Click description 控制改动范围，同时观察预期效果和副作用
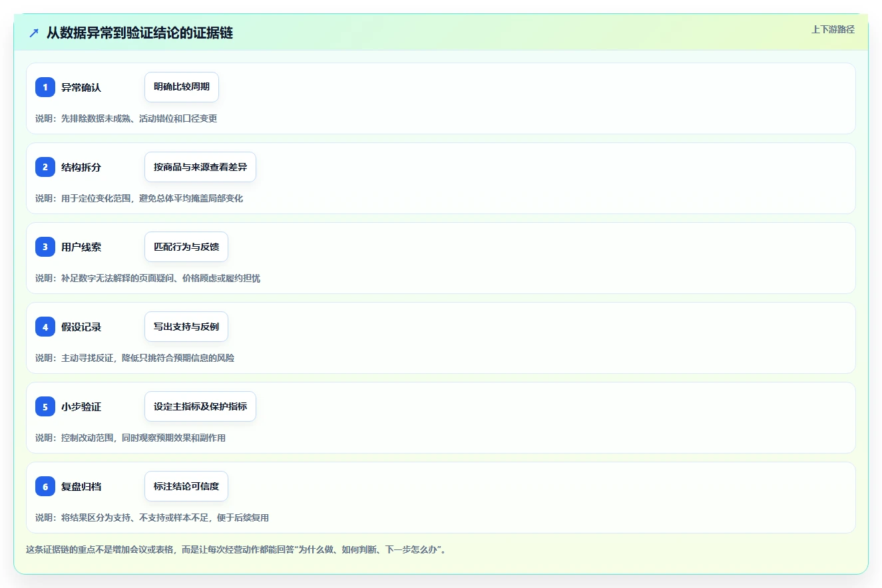 point(143,438)
